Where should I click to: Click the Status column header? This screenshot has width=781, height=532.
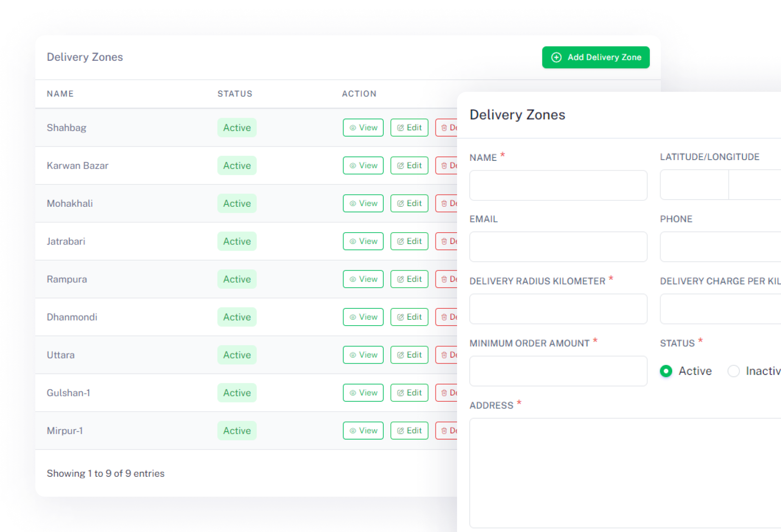pyautogui.click(x=235, y=94)
